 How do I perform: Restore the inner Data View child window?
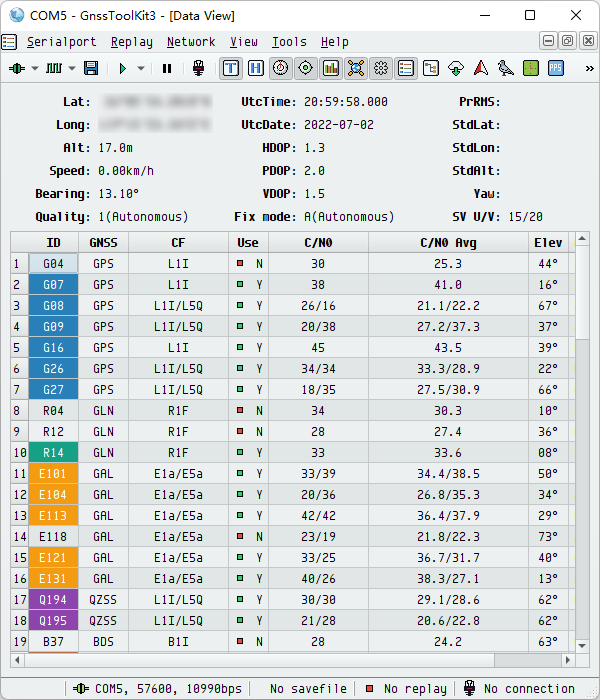tap(568, 41)
